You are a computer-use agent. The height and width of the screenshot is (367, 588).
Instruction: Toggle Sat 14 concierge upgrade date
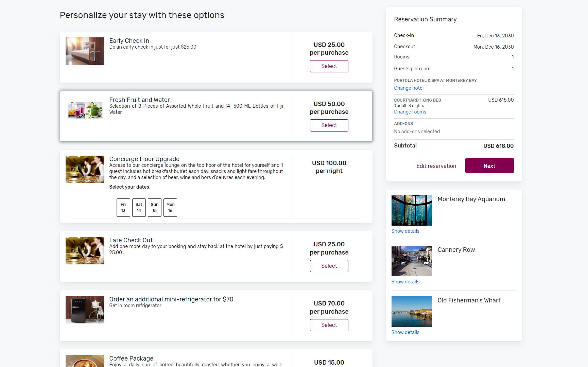point(139,208)
